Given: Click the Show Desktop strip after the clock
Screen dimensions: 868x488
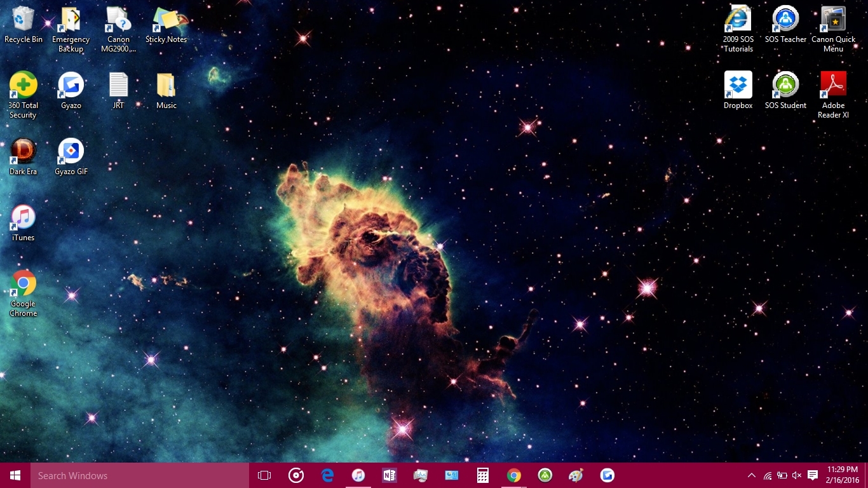Looking at the screenshot, I should pos(866,475).
